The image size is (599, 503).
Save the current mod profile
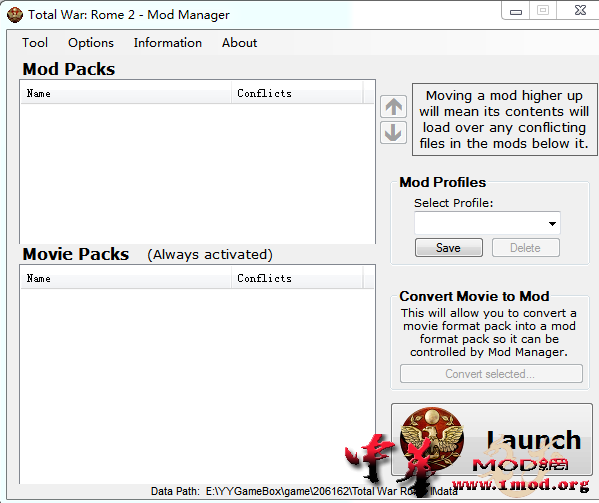point(448,248)
